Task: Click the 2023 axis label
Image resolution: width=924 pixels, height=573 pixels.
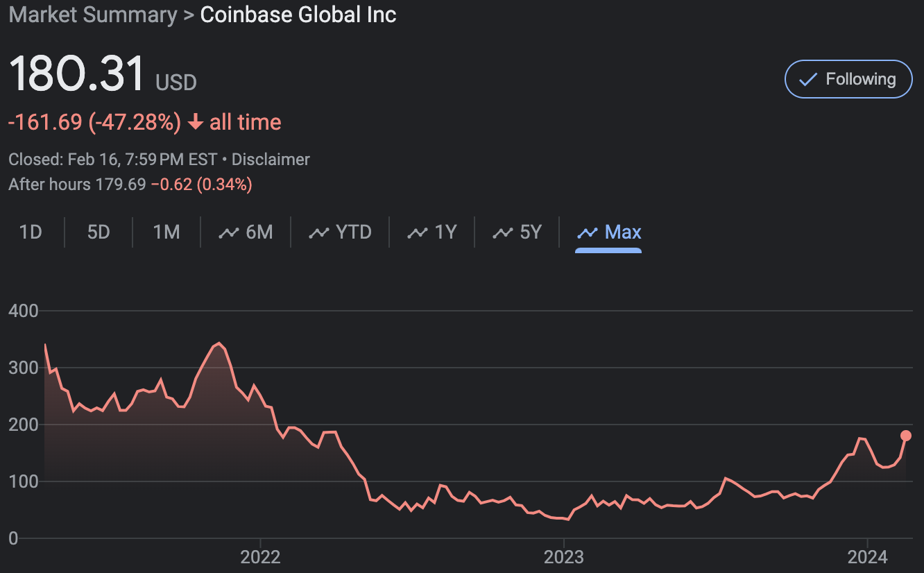Action: 565,556
